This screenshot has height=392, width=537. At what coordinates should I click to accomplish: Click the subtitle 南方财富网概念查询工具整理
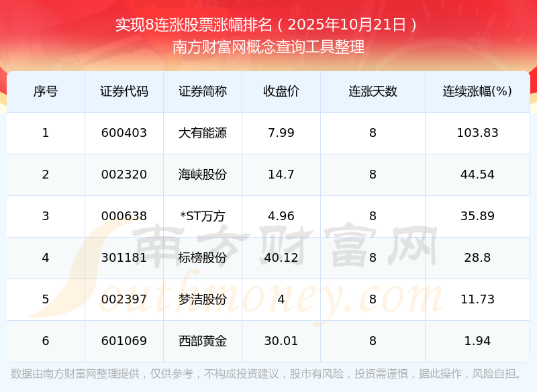click(268, 47)
